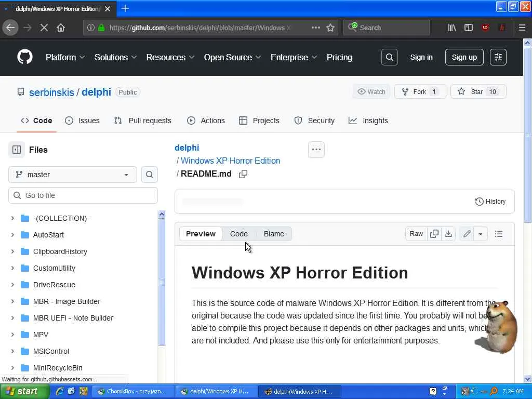Screen dimensions: 532x399
Task: Click the green padlock security icon
Action: click(101, 28)
